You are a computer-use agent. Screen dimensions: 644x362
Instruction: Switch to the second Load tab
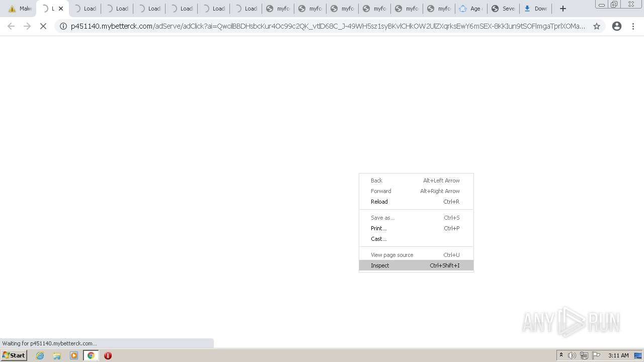pyautogui.click(x=116, y=9)
